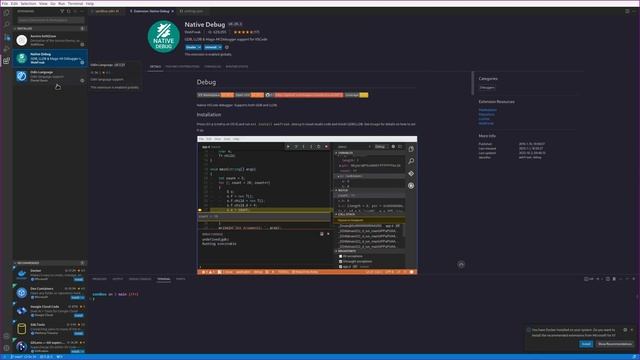Click the Google Cloud Code extension icon
This screenshot has width=640, height=360.
point(22,310)
